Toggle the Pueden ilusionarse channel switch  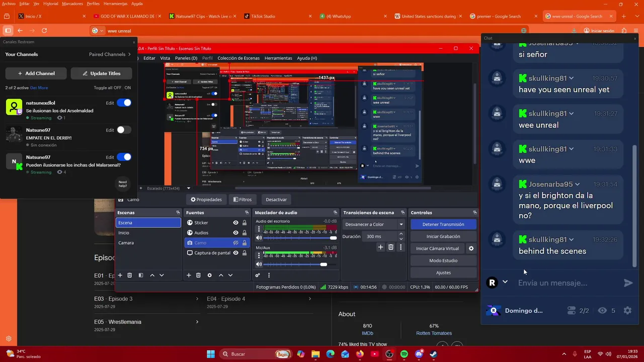(x=124, y=157)
